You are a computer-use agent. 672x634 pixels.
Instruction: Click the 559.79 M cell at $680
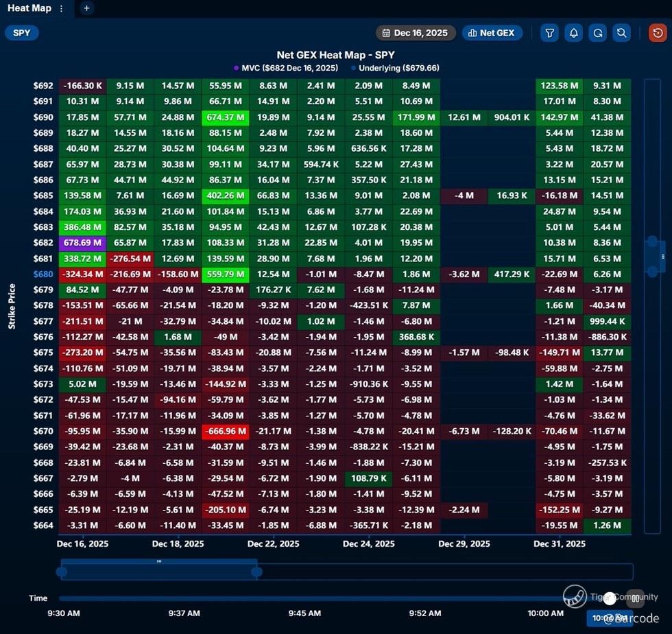pyautogui.click(x=226, y=274)
